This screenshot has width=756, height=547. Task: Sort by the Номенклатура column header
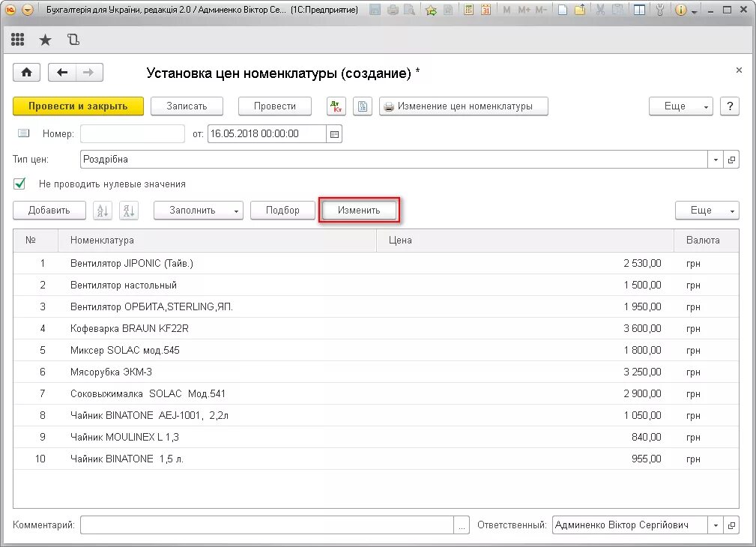tap(217, 241)
